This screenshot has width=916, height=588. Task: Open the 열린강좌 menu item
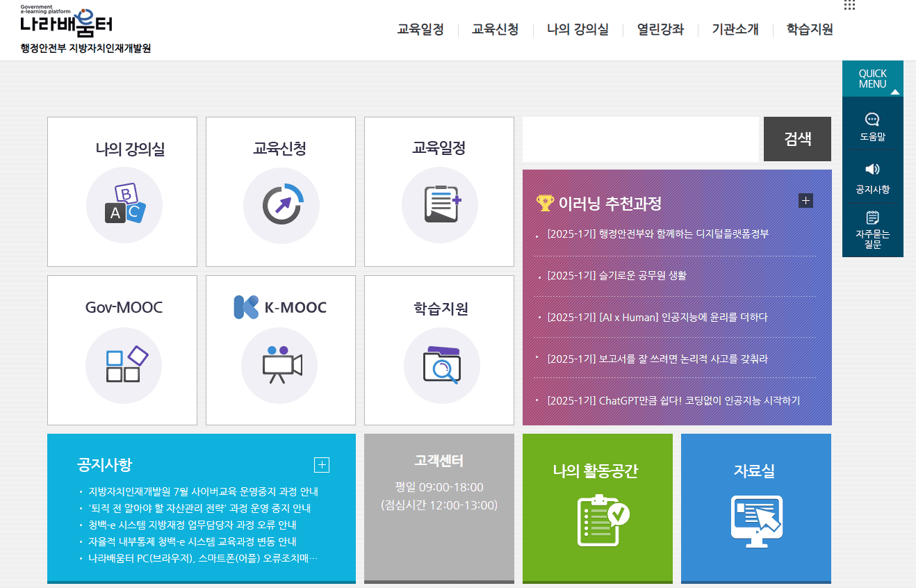[659, 30]
